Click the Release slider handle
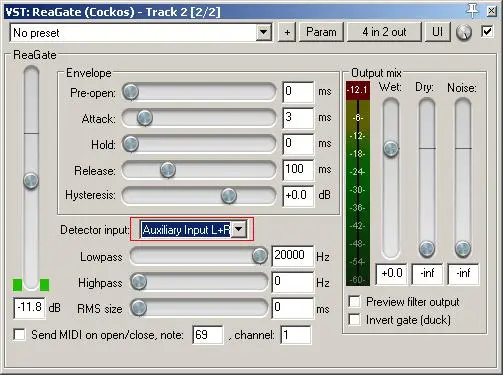This screenshot has height=375, width=503. (x=168, y=169)
